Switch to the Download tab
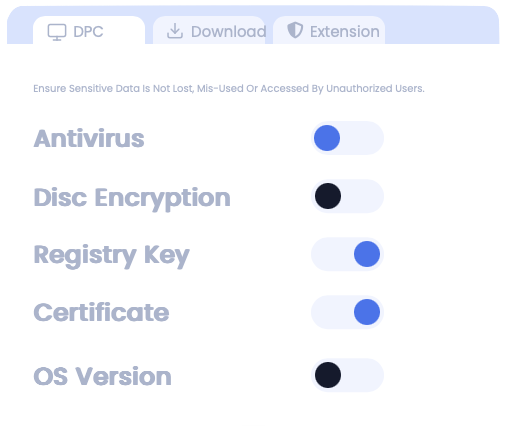 click(x=209, y=30)
